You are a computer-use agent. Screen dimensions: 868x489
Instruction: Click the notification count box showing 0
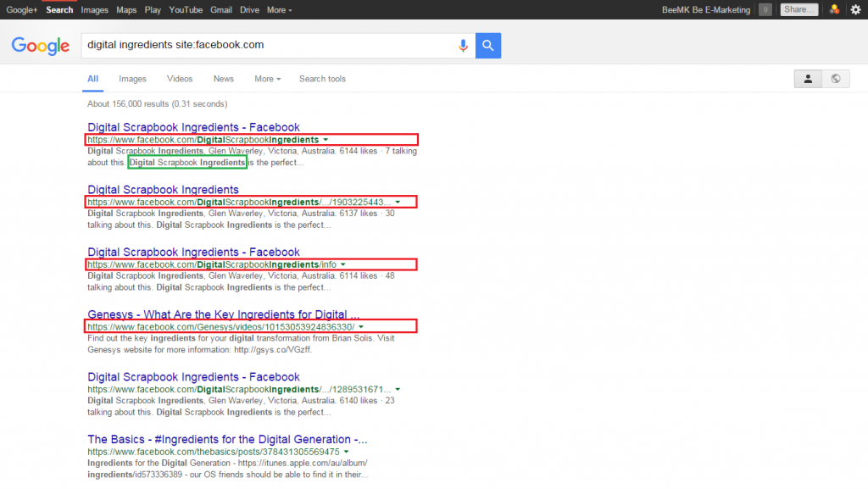pyautogui.click(x=765, y=9)
